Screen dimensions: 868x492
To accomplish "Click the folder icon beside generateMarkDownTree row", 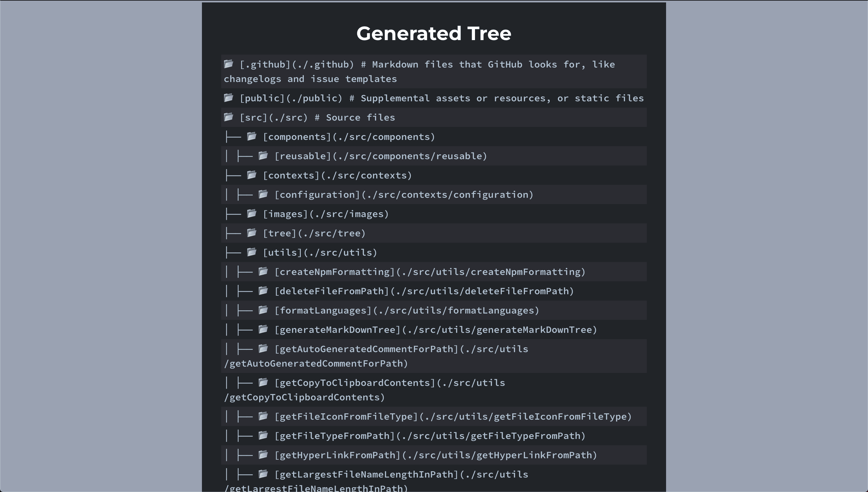I will (x=263, y=329).
